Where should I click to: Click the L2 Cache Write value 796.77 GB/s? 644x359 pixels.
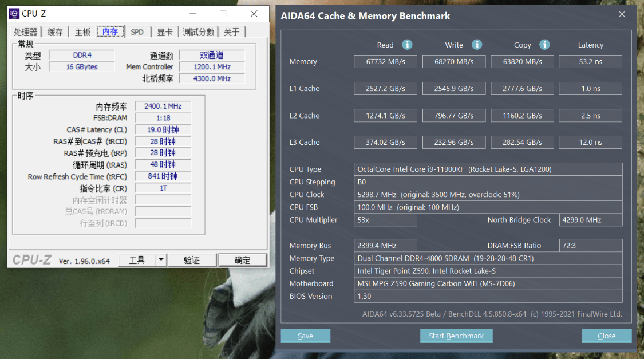pos(454,116)
